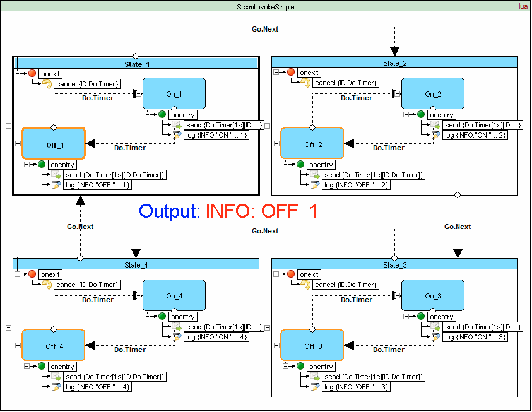Select the State_4 title header

point(136,264)
